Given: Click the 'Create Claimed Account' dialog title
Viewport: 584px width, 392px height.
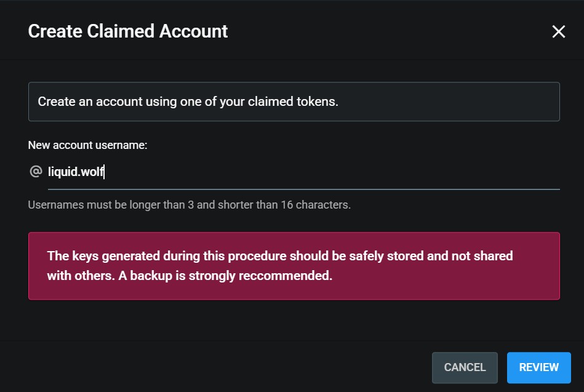Looking at the screenshot, I should (128, 31).
